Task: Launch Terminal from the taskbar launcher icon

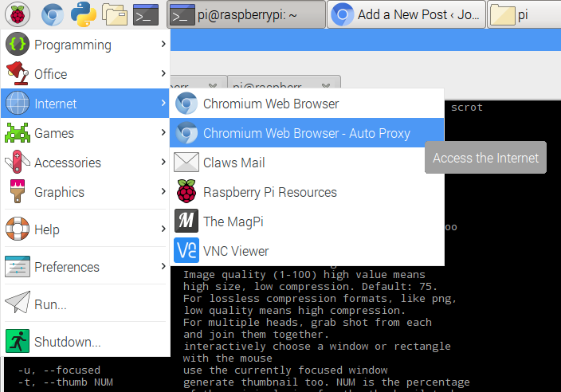Action: [x=146, y=14]
